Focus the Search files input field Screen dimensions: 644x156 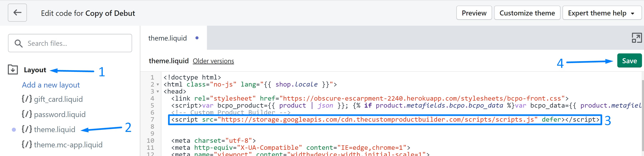(x=70, y=43)
